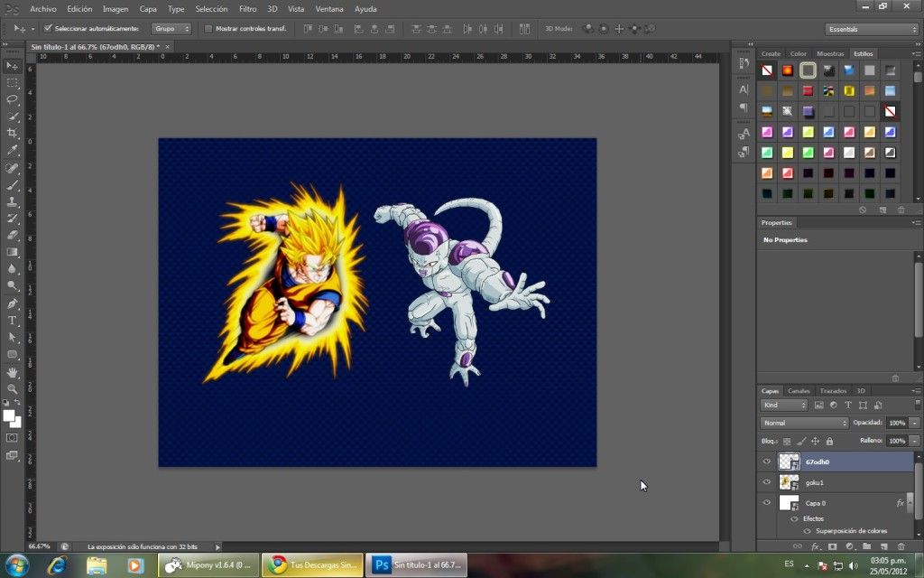Open the Selección menu
The width and height of the screenshot is (924, 578).
pos(211,9)
